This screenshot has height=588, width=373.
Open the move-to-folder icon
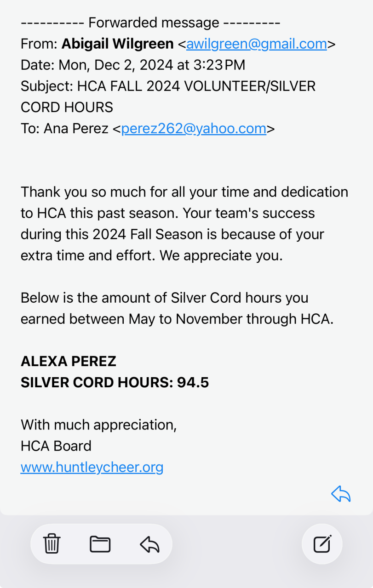[x=100, y=544]
